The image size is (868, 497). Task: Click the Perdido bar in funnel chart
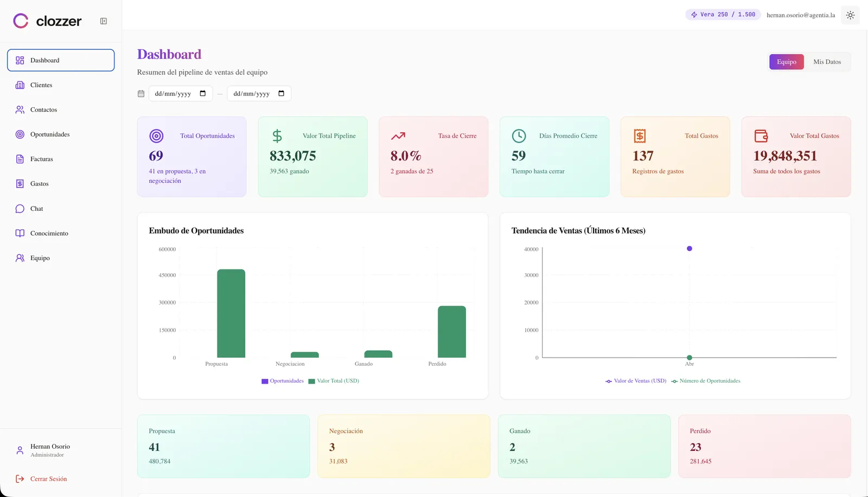pyautogui.click(x=452, y=332)
